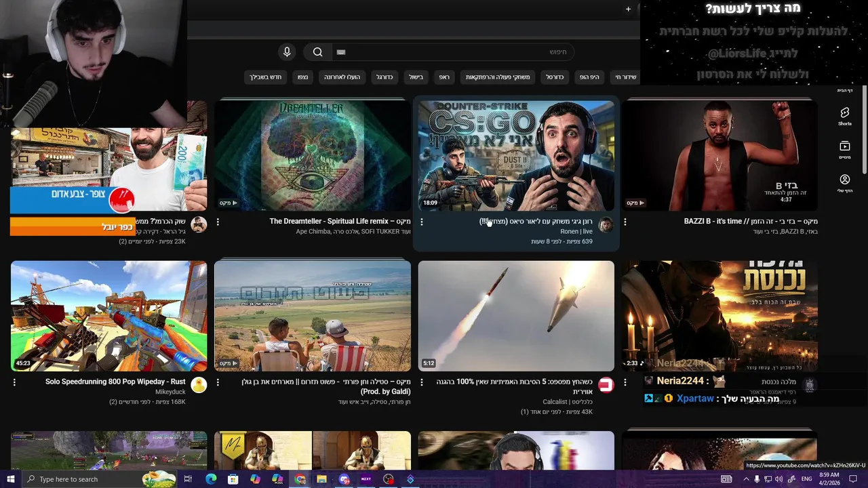Image resolution: width=868 pixels, height=488 pixels.
Task: Open Ronen channel avatar next to CS:GO video
Action: coord(606,226)
